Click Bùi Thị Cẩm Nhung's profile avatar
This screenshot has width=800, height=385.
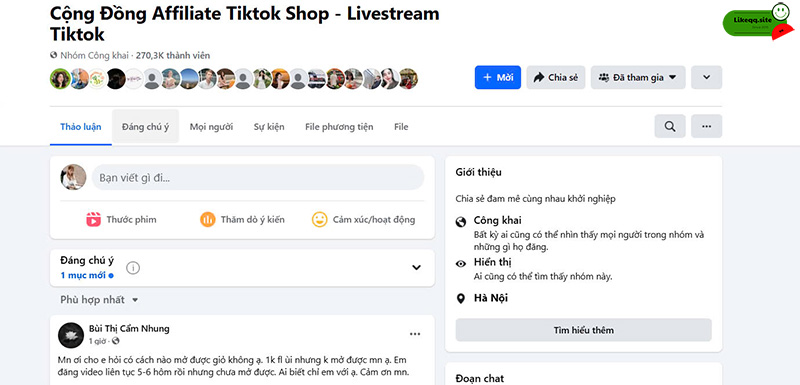71,335
